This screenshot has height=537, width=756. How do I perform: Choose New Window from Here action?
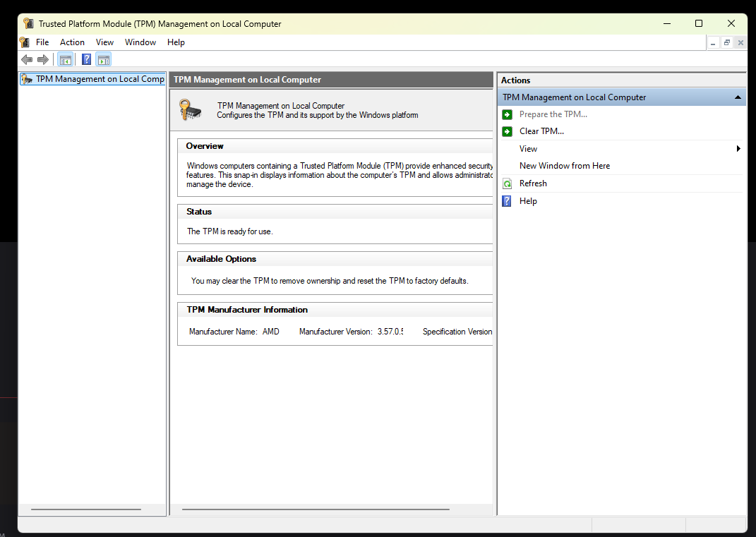click(x=565, y=166)
